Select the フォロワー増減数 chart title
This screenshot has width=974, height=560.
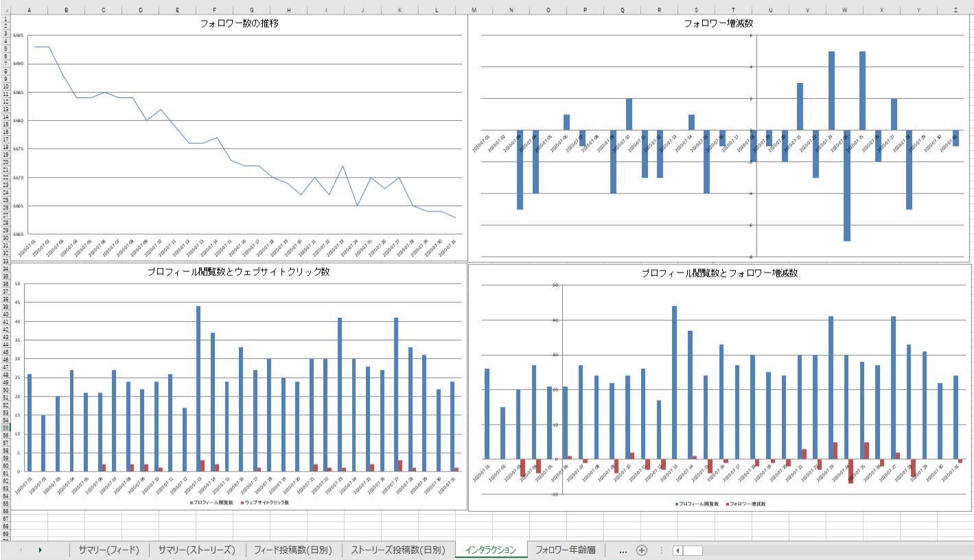[x=719, y=23]
